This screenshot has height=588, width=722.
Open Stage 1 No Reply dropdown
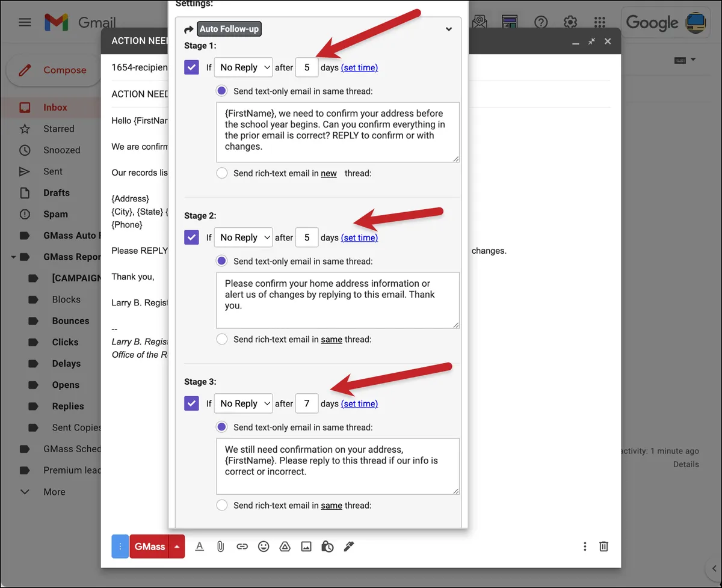click(244, 67)
